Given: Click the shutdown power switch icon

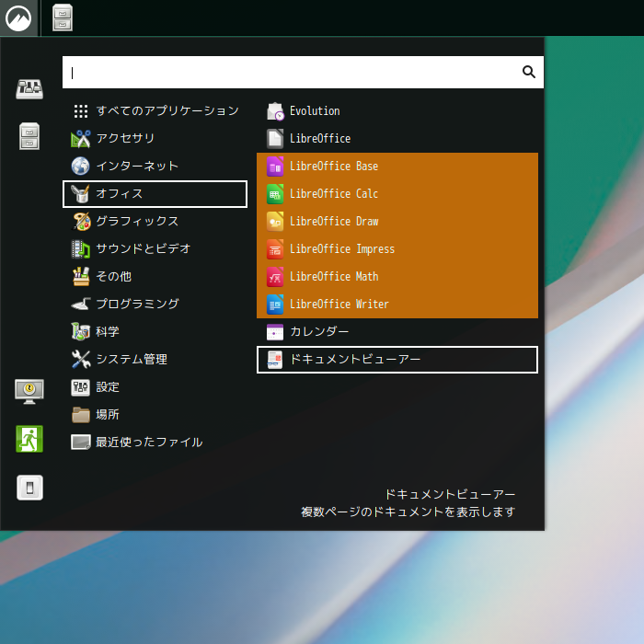Looking at the screenshot, I should point(29,488).
